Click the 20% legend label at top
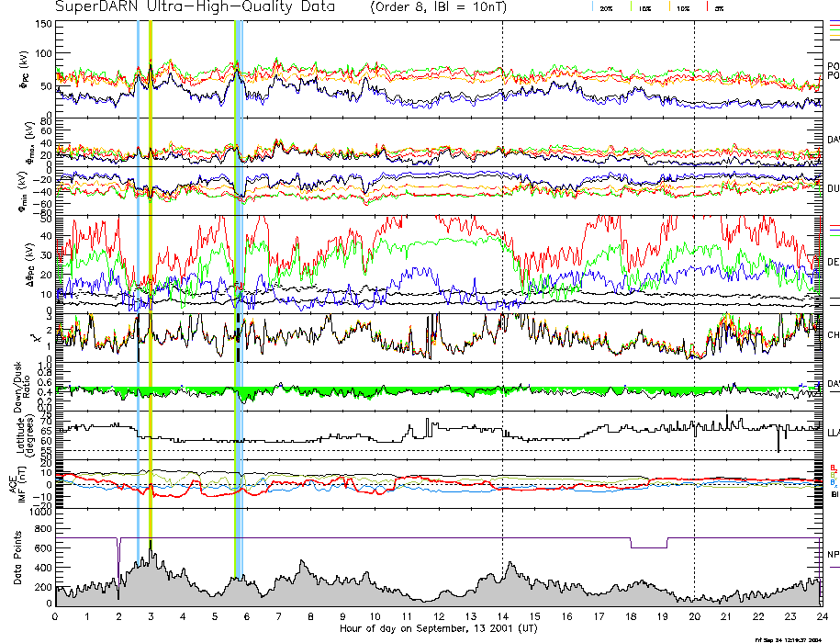Screen dimensions: 840x643 pos(607,7)
